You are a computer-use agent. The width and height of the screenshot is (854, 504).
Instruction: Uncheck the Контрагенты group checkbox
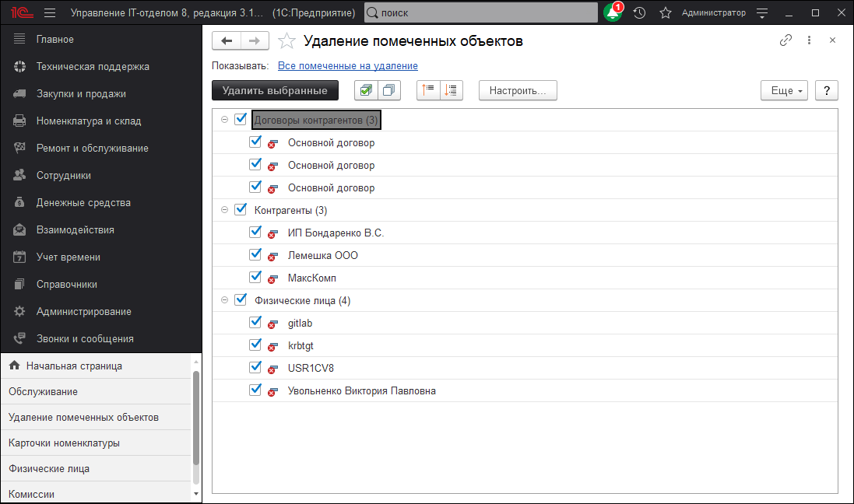coord(240,210)
